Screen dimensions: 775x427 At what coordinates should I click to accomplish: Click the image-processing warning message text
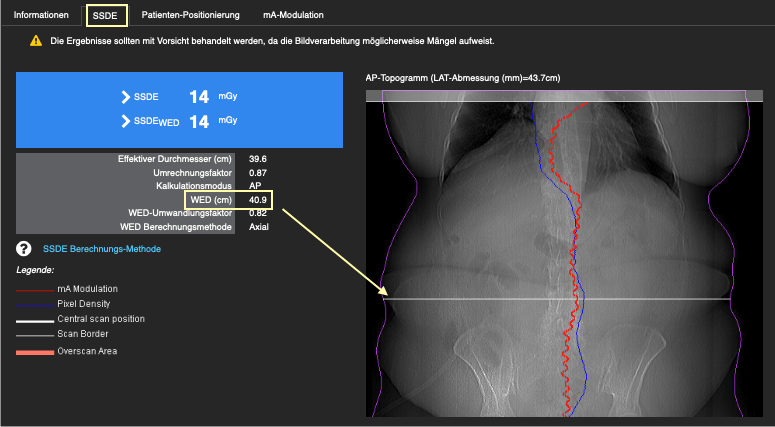[x=272, y=41]
